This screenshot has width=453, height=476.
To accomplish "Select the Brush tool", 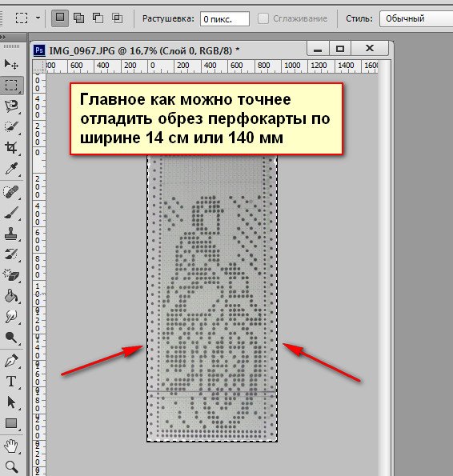I will coord(11,213).
